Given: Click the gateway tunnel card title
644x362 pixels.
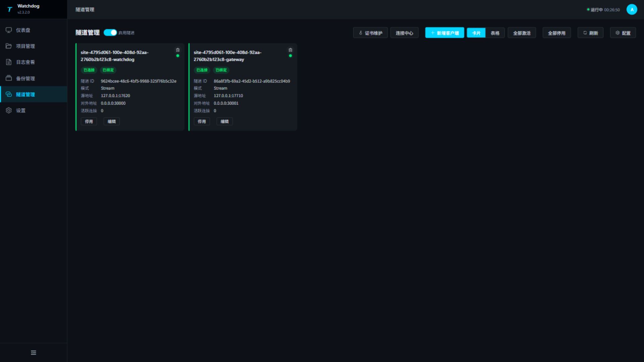Looking at the screenshot, I should 227,56.
